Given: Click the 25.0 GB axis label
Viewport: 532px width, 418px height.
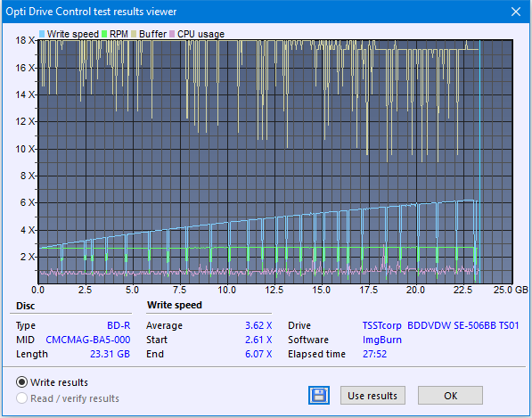Looking at the screenshot, I should pos(511,290).
